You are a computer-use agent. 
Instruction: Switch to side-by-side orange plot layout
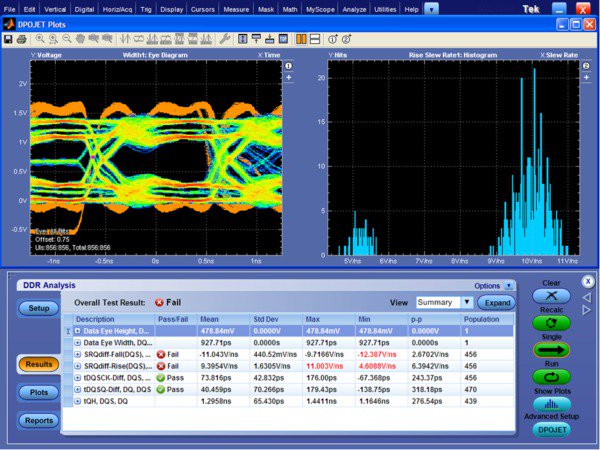pyautogui.click(x=301, y=39)
